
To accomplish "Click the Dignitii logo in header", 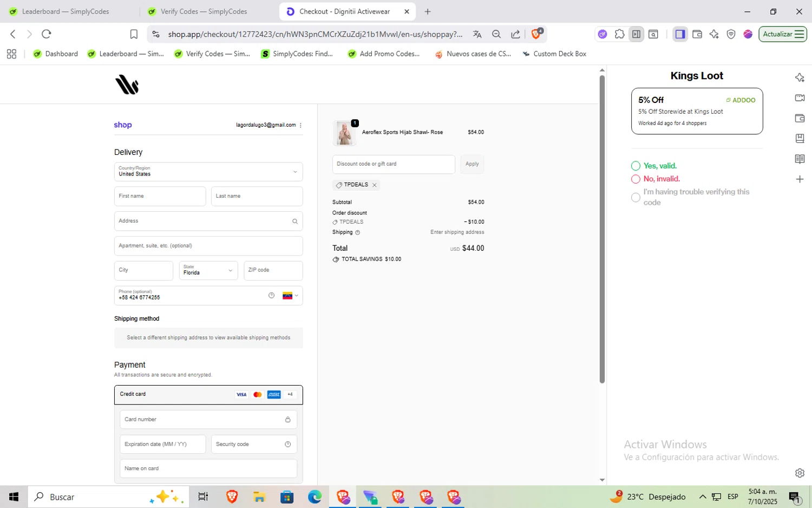I will 127,85.
